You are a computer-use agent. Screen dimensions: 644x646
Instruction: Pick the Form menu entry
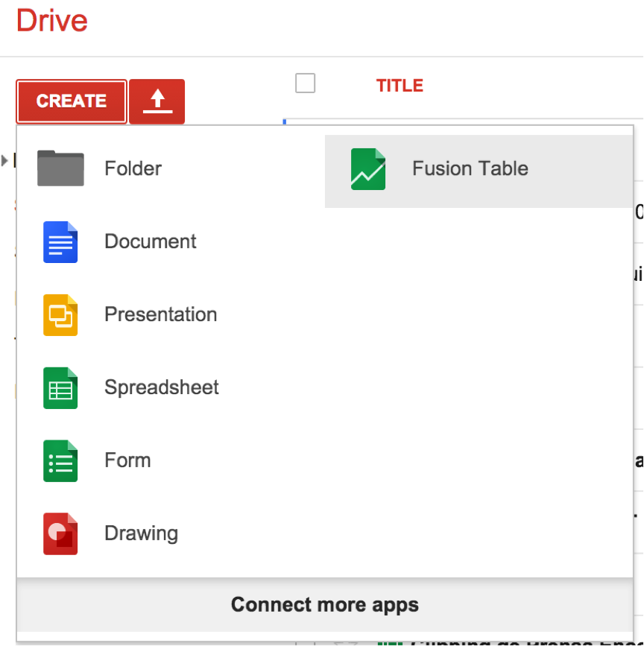tap(171, 460)
